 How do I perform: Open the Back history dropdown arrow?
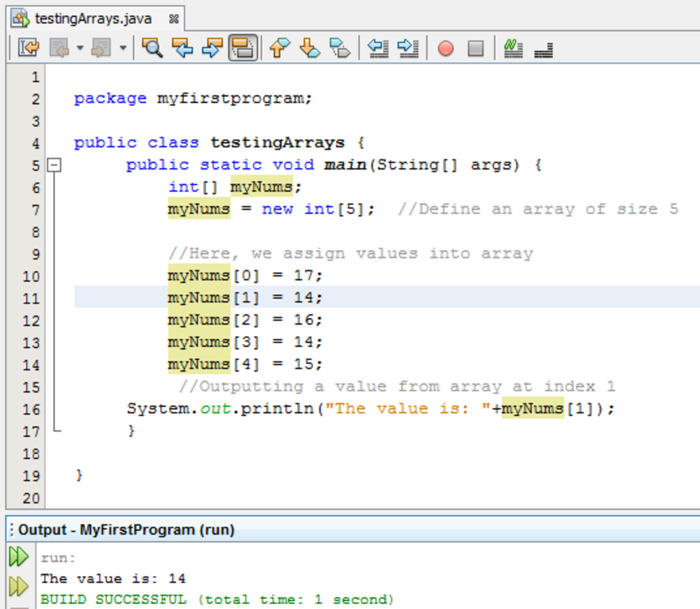tap(80, 48)
